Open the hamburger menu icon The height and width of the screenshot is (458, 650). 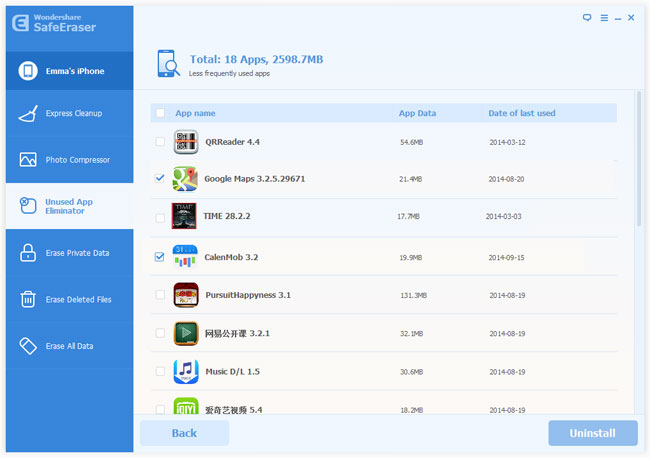coord(604,18)
